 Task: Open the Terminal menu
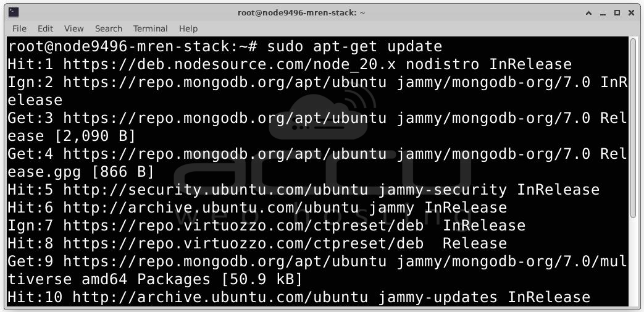150,28
